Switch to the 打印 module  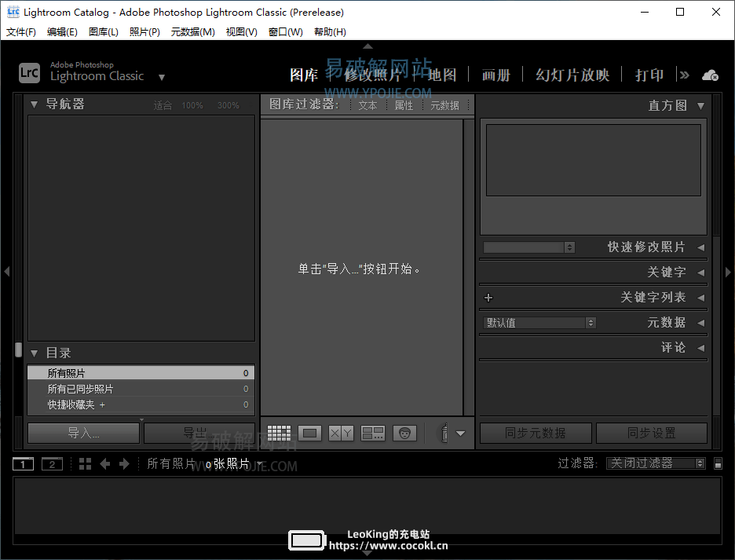pyautogui.click(x=649, y=75)
